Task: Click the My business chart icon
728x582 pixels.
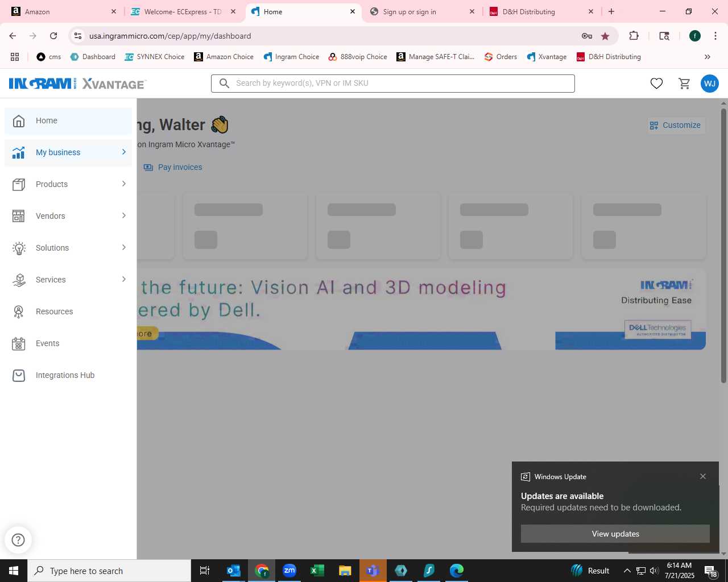Action: [19, 152]
